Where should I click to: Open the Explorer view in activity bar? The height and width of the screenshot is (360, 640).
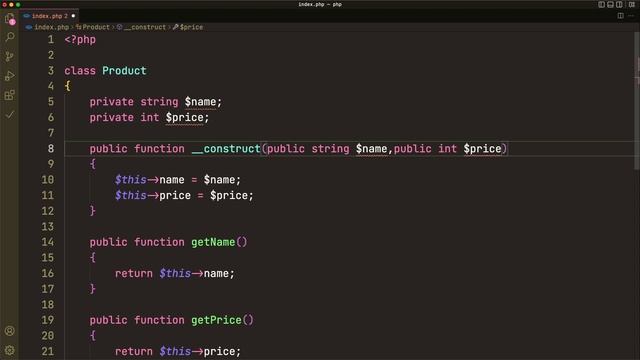coord(9,18)
